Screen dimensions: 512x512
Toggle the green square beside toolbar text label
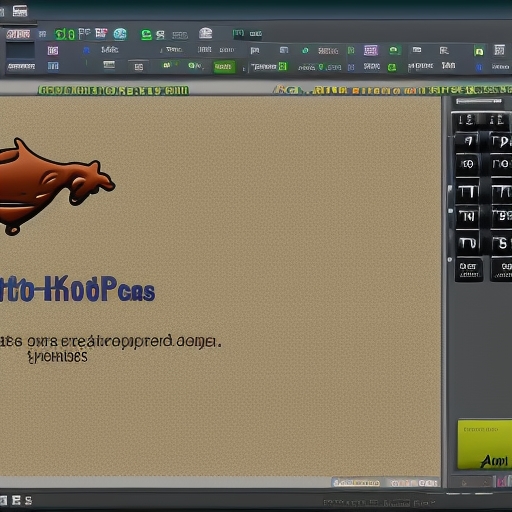282,66
